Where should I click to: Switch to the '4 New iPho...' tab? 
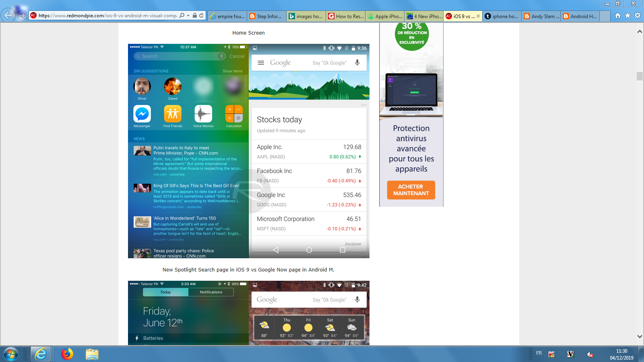424,16
